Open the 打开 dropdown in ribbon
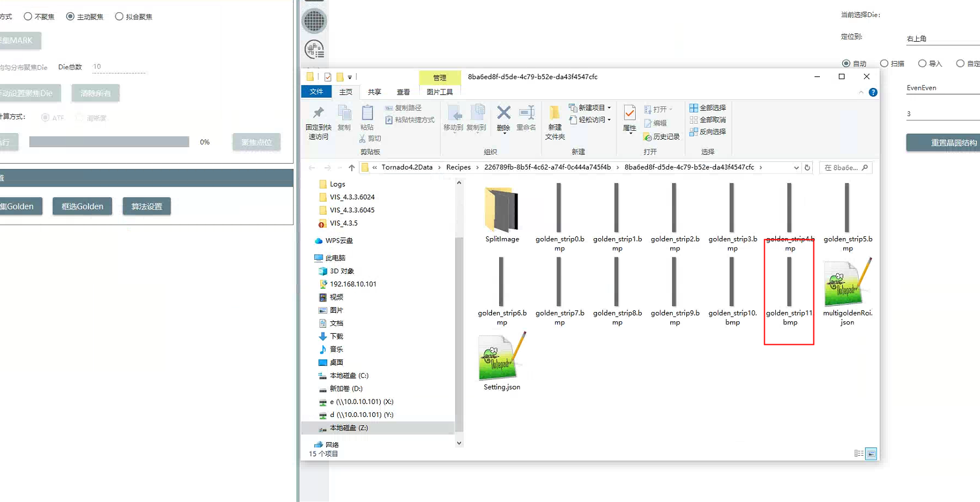 (x=658, y=109)
